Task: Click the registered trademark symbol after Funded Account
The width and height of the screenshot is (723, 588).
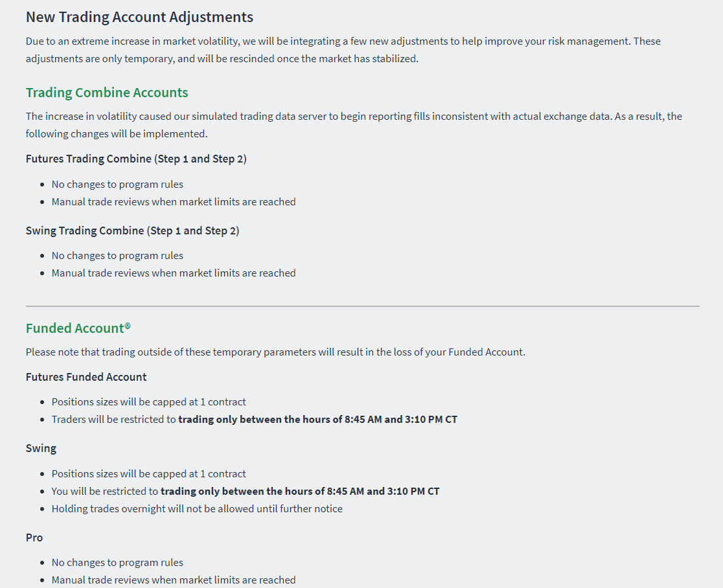Action: 128,326
